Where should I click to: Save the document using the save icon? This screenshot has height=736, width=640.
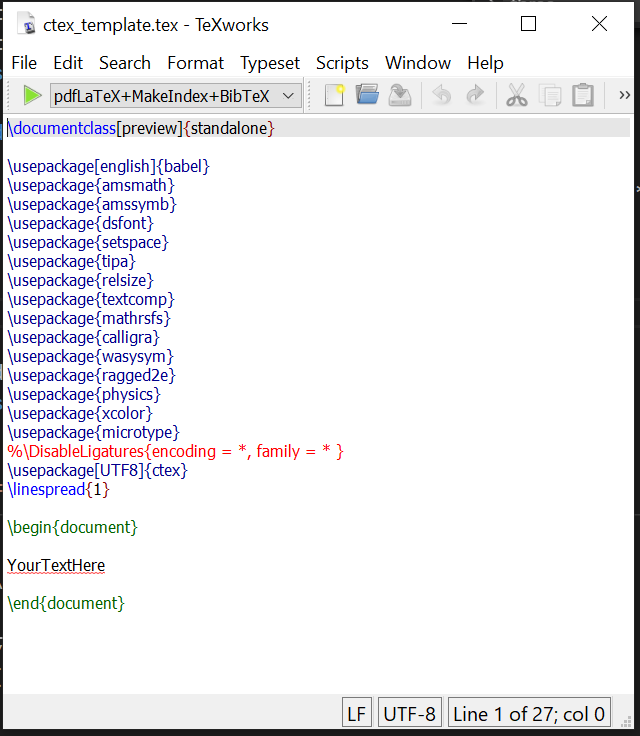pos(400,95)
